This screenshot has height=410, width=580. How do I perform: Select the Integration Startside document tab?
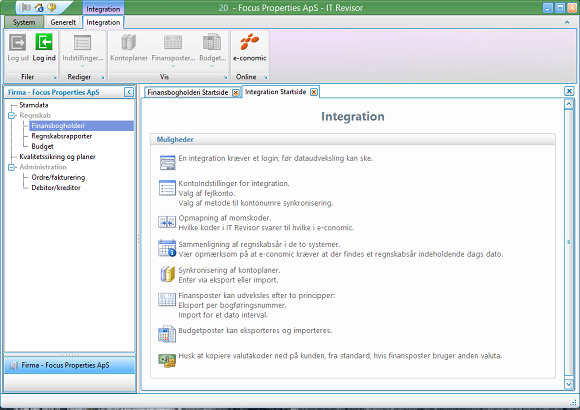click(276, 92)
